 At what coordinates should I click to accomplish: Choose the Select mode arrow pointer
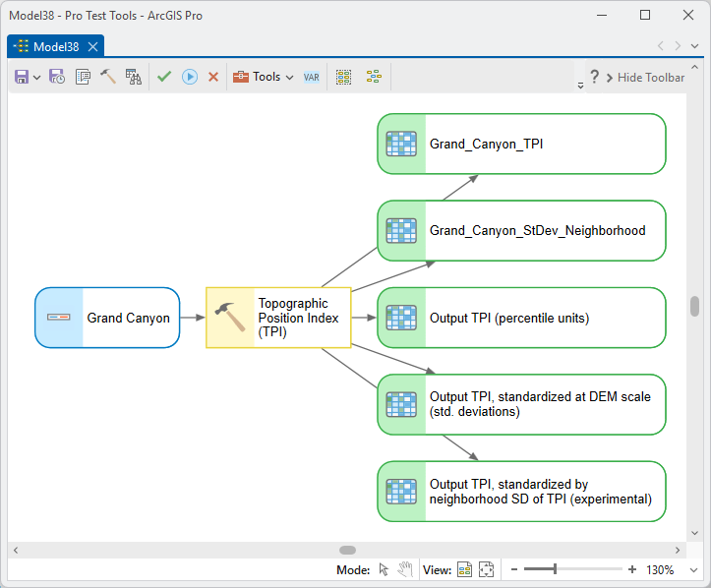tap(384, 569)
